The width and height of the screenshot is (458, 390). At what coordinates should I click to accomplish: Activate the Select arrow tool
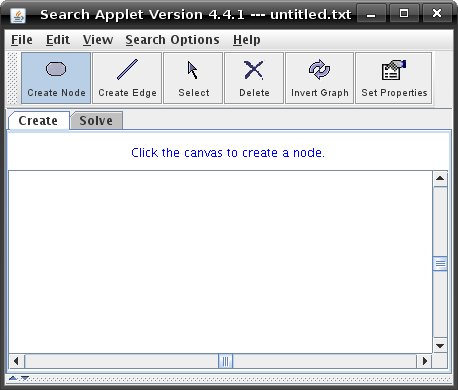(x=193, y=78)
